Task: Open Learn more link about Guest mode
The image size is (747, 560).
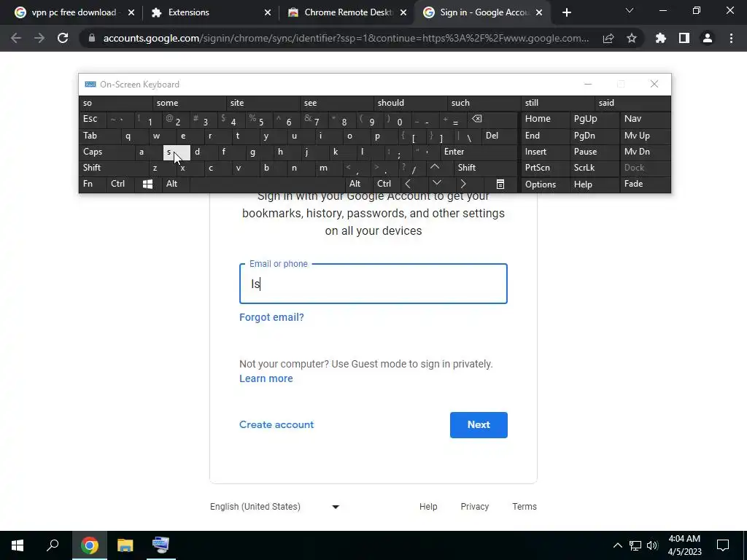Action: click(266, 378)
